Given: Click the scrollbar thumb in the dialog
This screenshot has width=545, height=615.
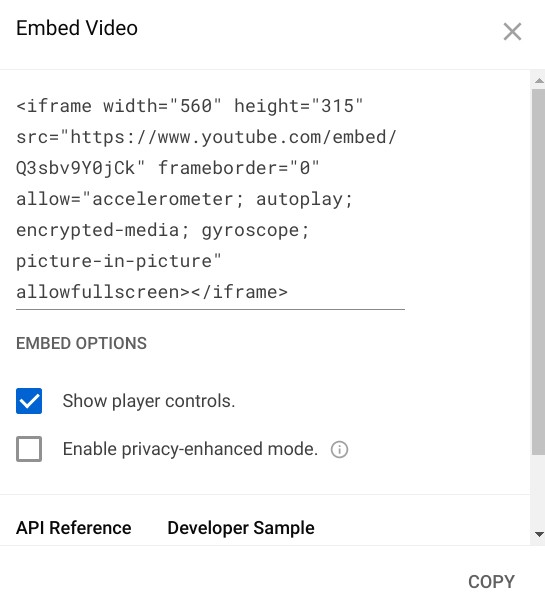Looking at the screenshot, I should (x=538, y=271).
